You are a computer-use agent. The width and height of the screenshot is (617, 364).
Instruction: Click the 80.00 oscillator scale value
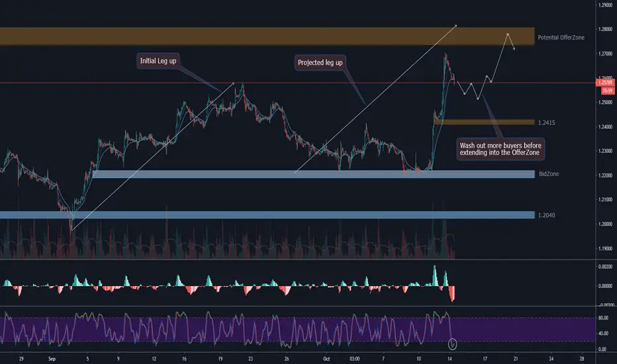(x=603, y=318)
